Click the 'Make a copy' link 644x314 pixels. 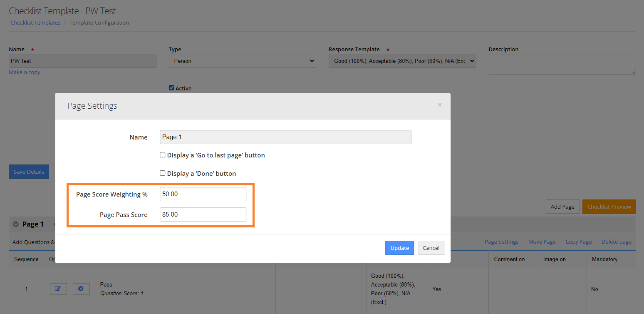coord(24,72)
